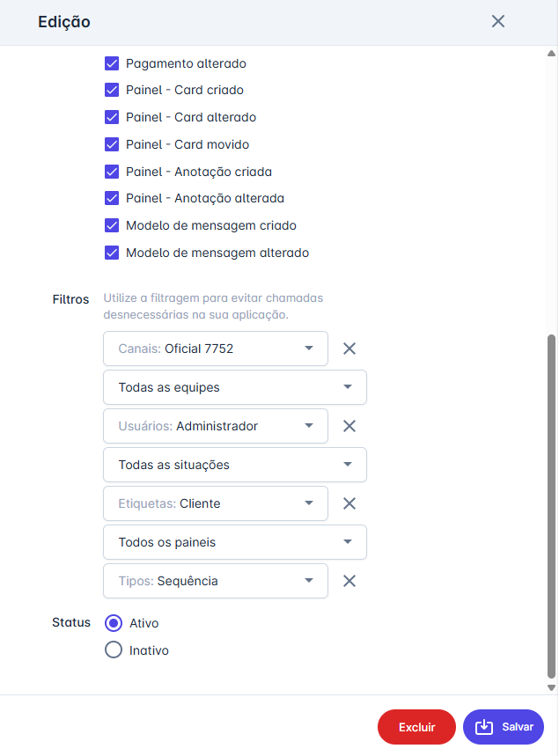Viewport: 559px width, 756px height.
Task: Uncheck "Pagamento alterado"
Action: pyautogui.click(x=112, y=63)
